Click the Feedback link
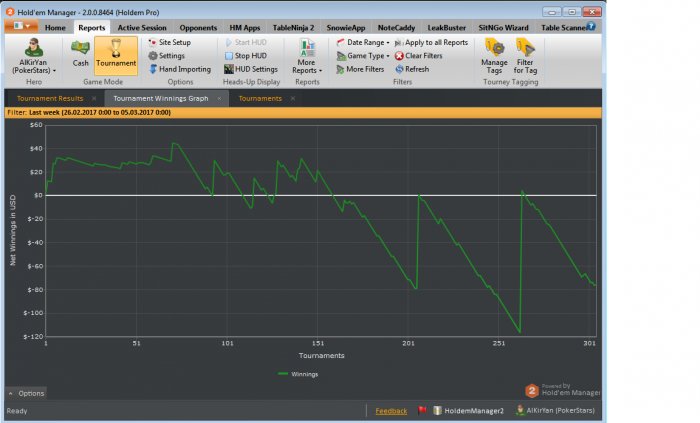700x423 pixels. click(391, 411)
